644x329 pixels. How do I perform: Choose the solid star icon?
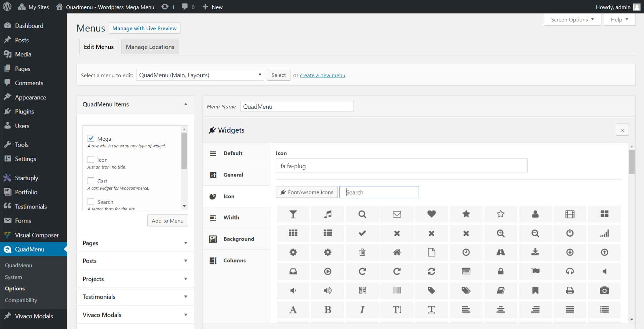466,214
